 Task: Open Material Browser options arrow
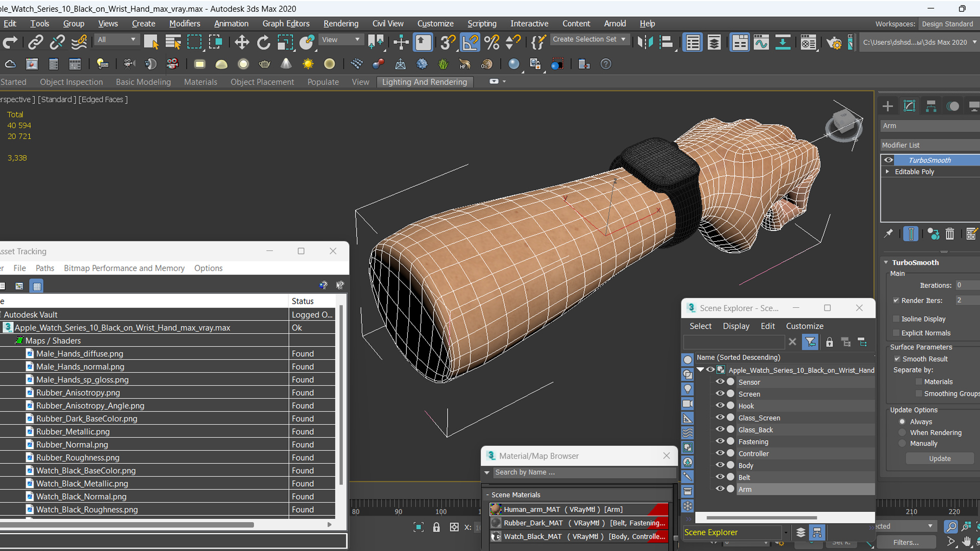[487, 472]
